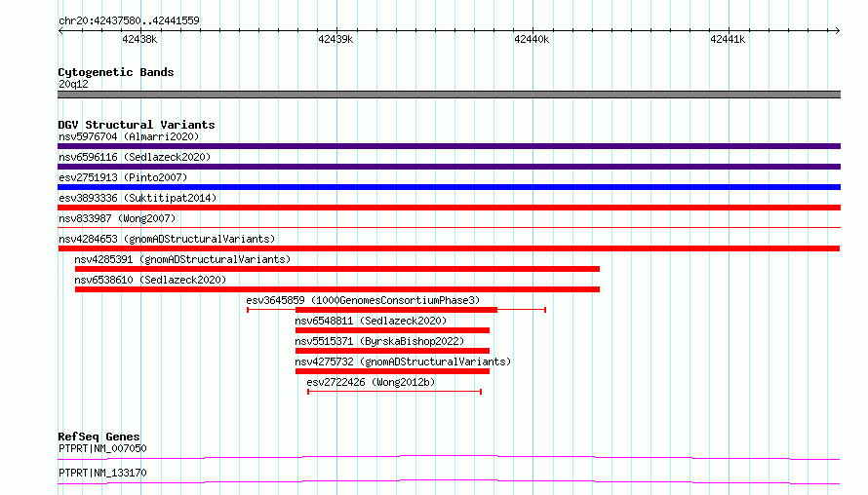The height and width of the screenshot is (495, 868).
Task: Click the Cytogenetic Bands track title
Action: [116, 72]
